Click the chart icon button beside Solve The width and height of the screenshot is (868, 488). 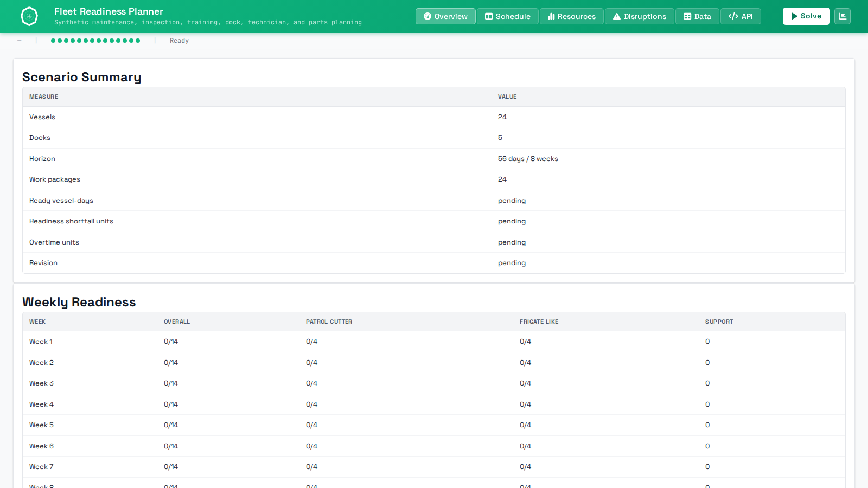(843, 16)
